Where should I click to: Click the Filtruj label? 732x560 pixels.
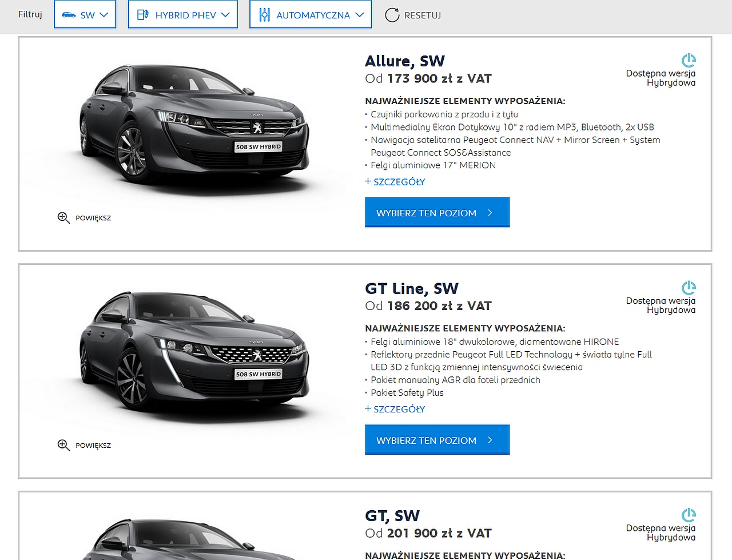pyautogui.click(x=30, y=14)
